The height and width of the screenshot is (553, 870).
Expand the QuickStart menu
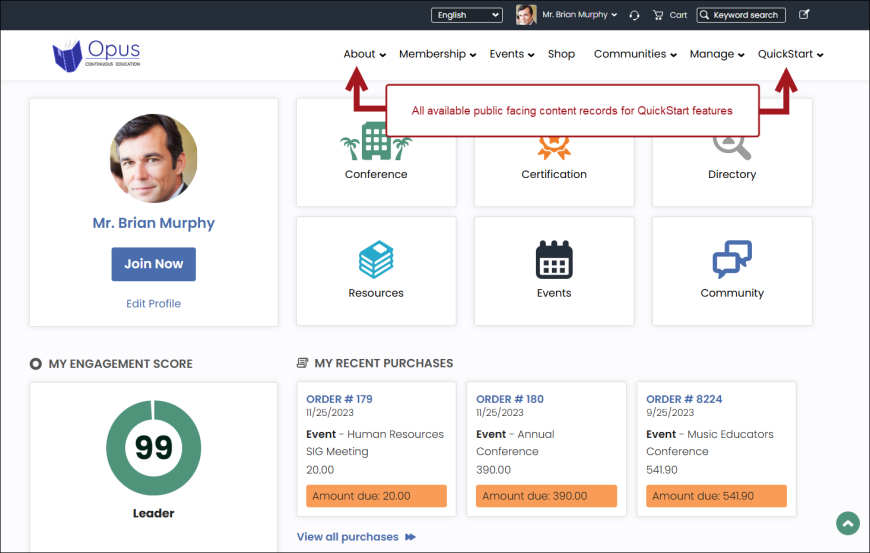(x=790, y=54)
